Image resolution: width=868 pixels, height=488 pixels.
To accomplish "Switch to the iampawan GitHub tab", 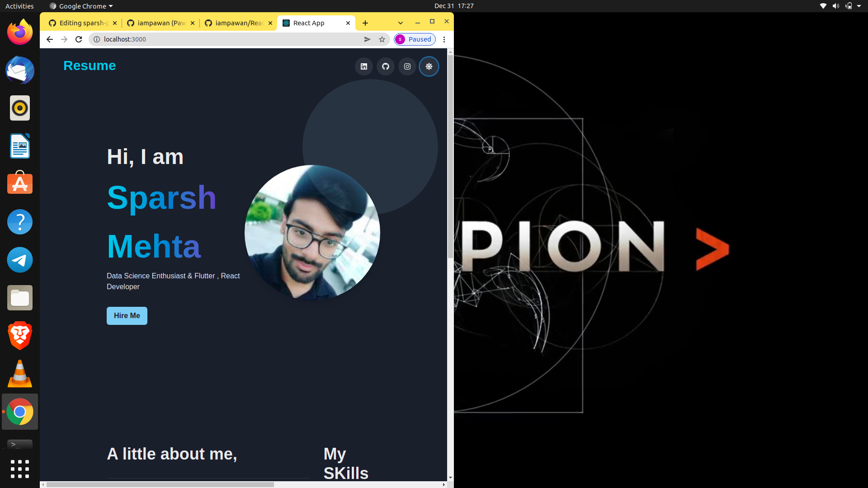I will (x=158, y=23).
